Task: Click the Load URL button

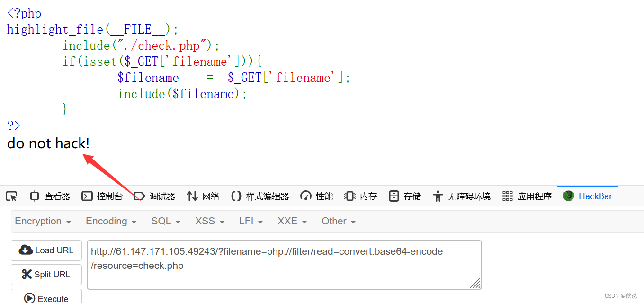Action: [46, 250]
